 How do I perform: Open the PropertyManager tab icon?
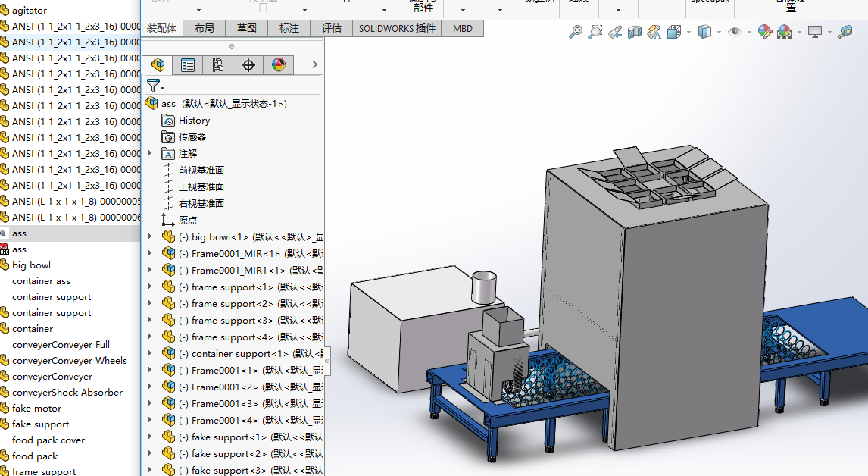point(188,65)
